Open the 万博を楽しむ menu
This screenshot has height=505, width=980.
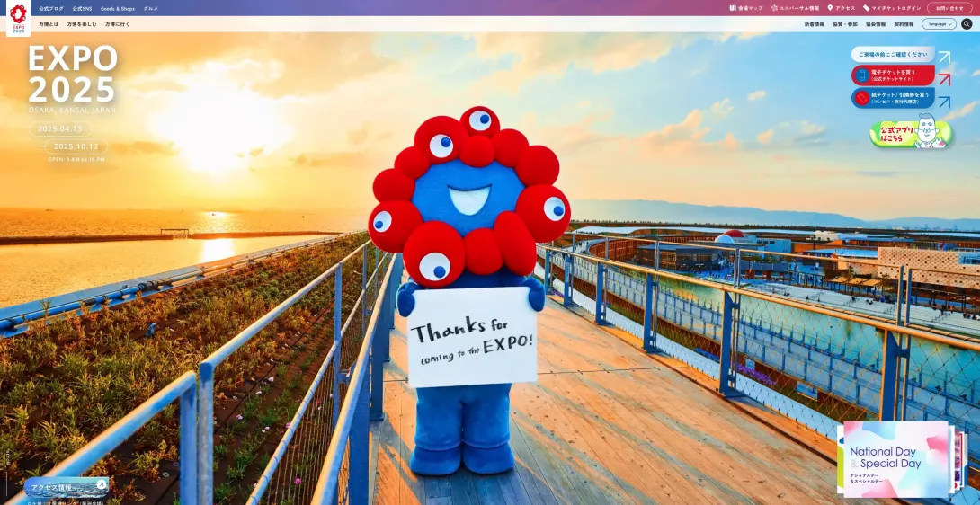point(82,24)
